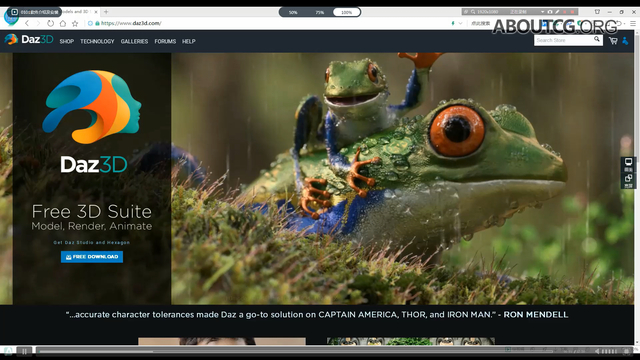The height and width of the screenshot is (360, 640).
Task: Open the left portrait thumbnail below quote
Action: tap(222, 341)
